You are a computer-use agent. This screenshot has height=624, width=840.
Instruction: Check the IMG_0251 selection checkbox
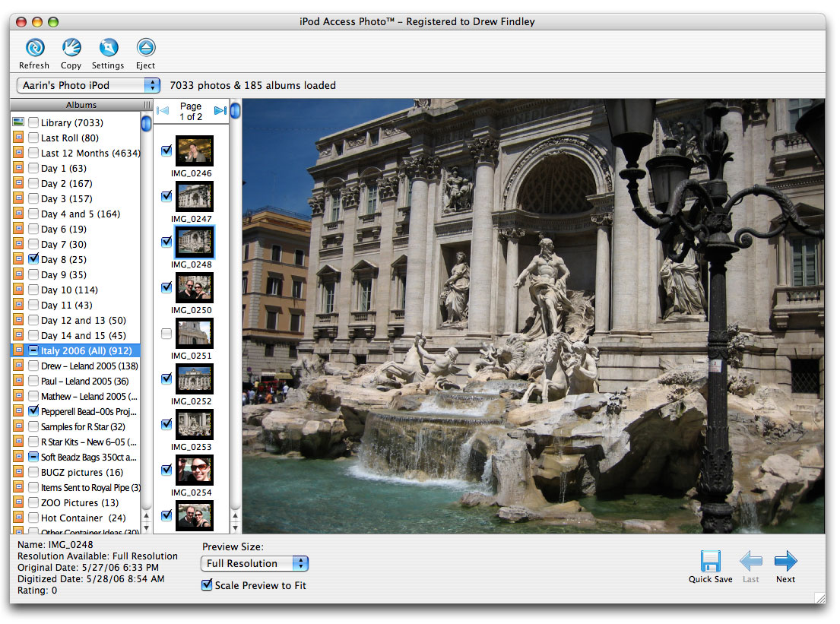point(166,333)
